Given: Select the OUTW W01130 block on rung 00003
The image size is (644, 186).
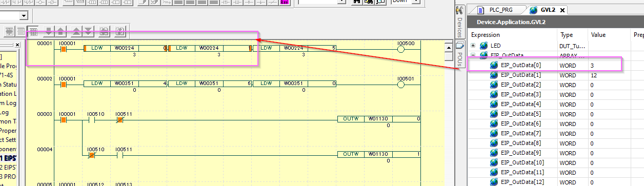Looking at the screenshot, I should coord(379,119).
